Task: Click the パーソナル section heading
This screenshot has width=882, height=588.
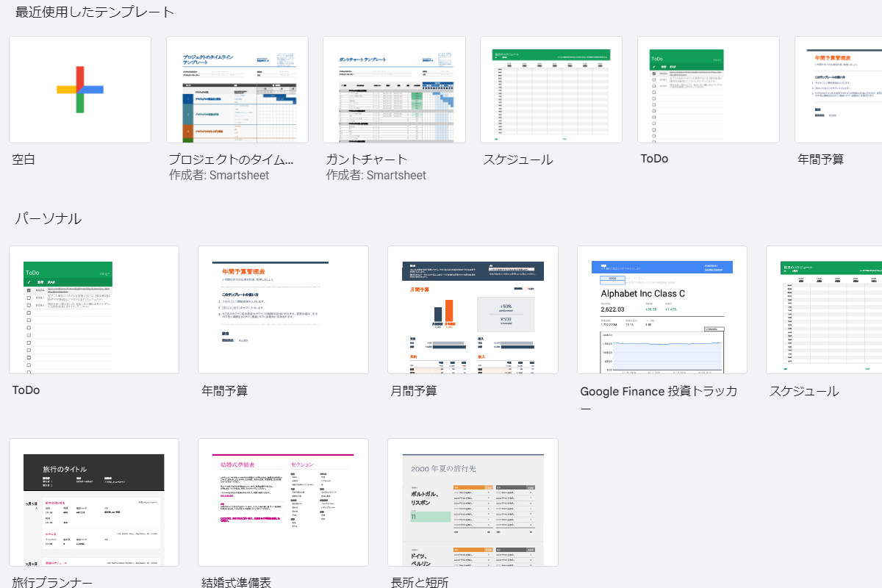Action: (x=49, y=219)
